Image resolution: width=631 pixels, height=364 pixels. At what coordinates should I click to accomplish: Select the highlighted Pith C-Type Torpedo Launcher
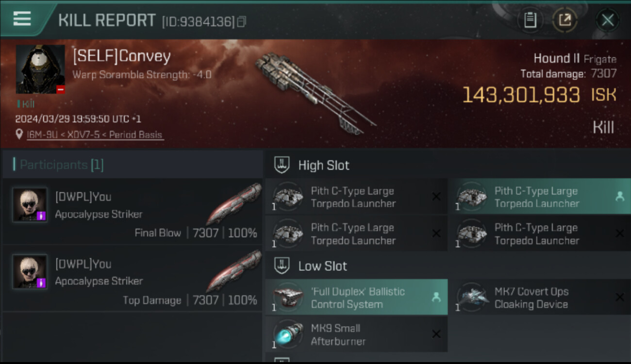tap(540, 197)
